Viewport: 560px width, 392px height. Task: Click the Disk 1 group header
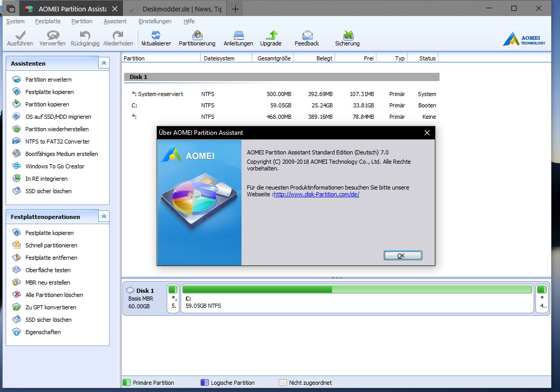[x=282, y=77]
